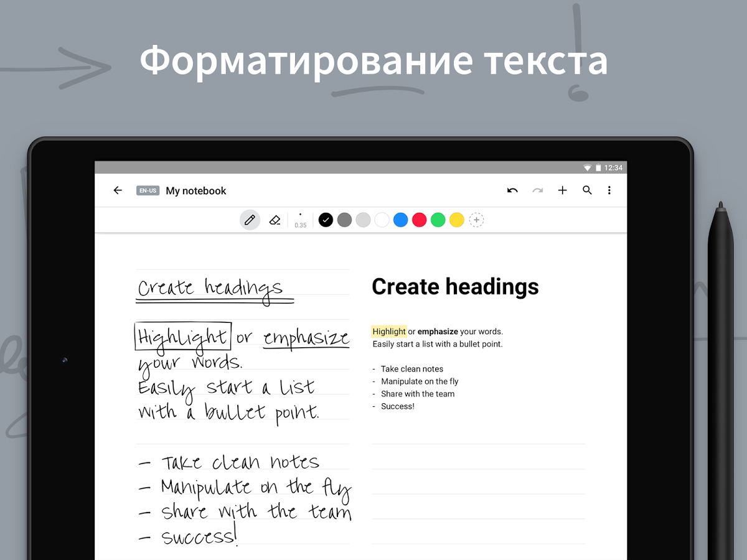This screenshot has height=560, width=747.
Task: Tap the 12:34 clock
Action: (613, 167)
